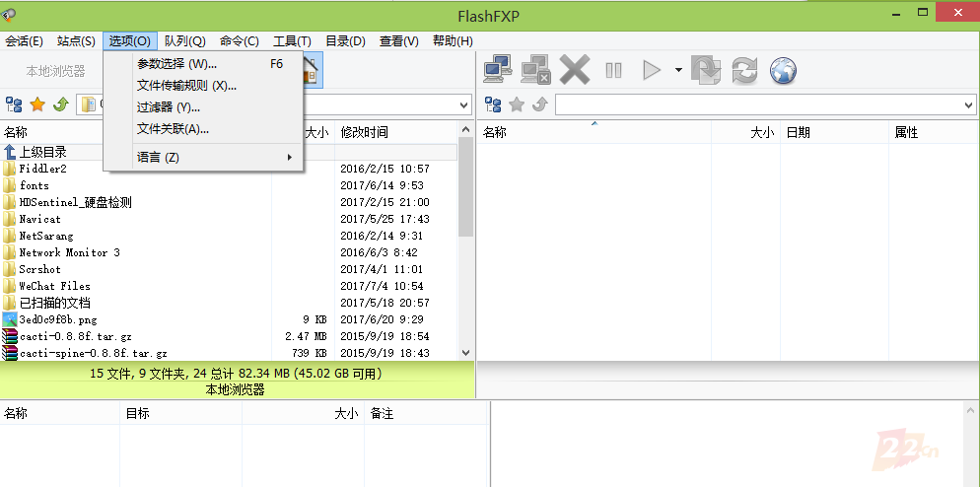Click the grey Refresh arrows icon
The image size is (980, 487).
744,69
